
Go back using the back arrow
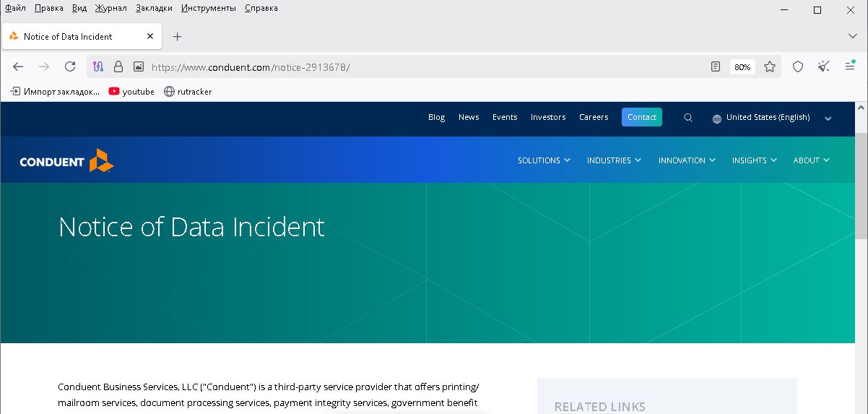18,66
